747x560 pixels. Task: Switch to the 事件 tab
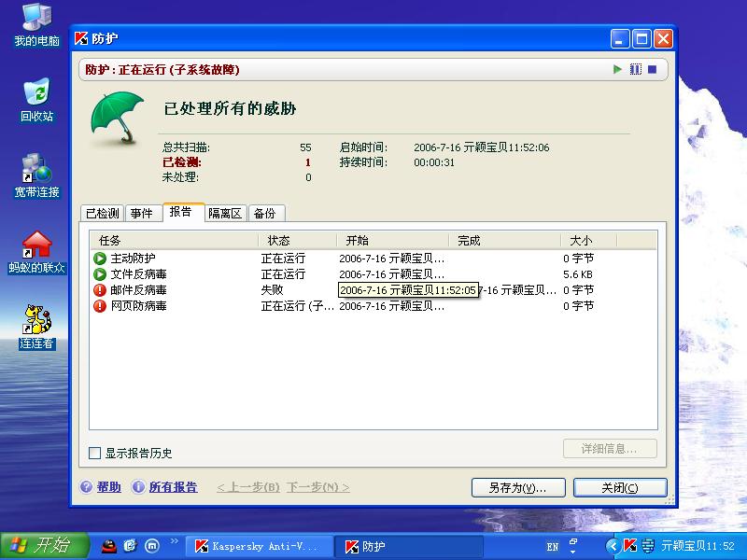point(142,214)
